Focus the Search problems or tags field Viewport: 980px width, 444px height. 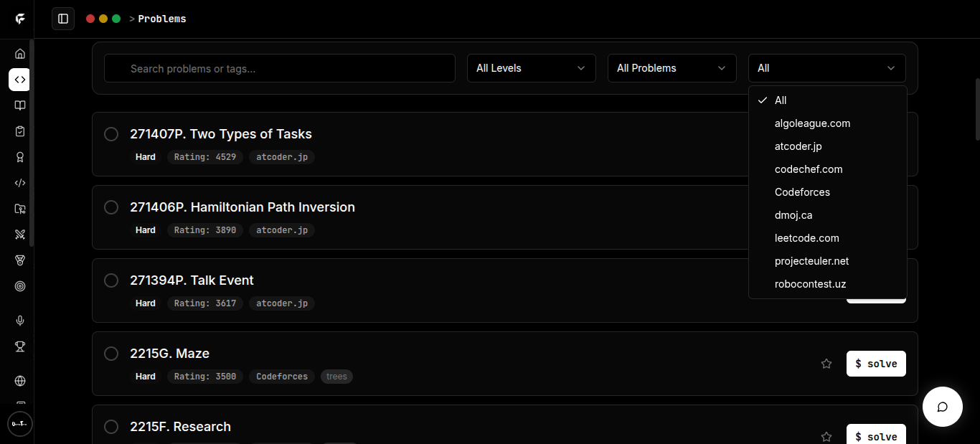click(280, 68)
